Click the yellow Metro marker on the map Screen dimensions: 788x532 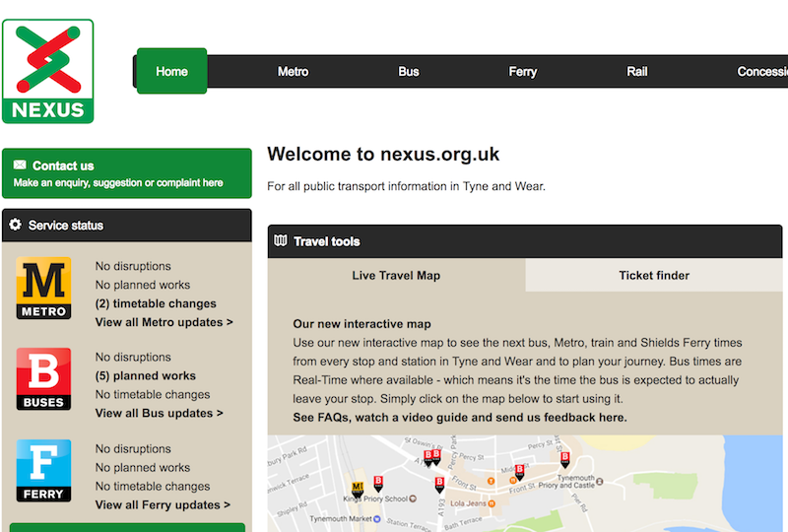tap(357, 487)
